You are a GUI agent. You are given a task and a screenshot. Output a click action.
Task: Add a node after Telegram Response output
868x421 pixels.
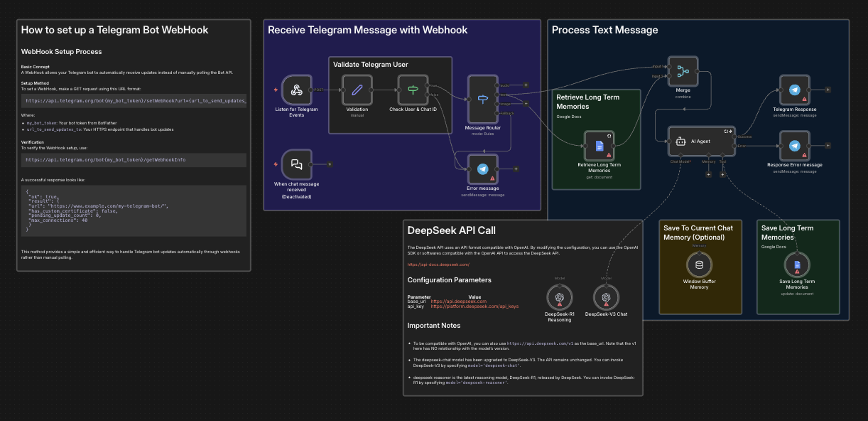click(x=828, y=90)
